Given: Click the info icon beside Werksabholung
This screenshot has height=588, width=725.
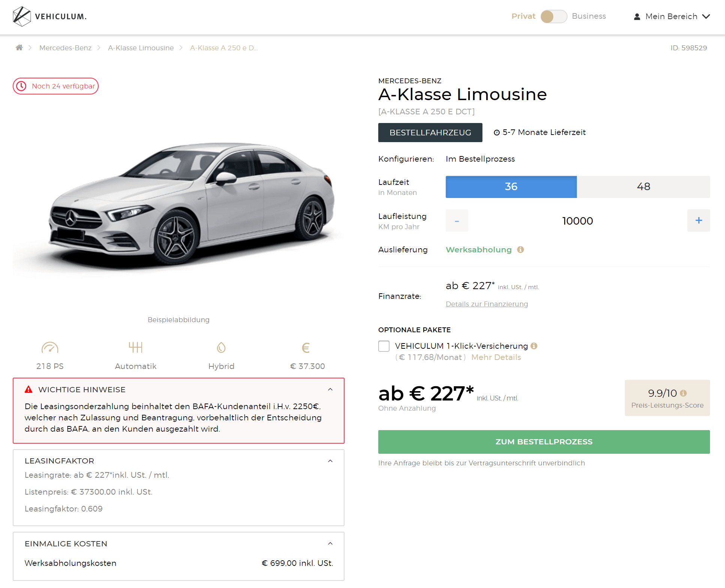Looking at the screenshot, I should click(520, 249).
